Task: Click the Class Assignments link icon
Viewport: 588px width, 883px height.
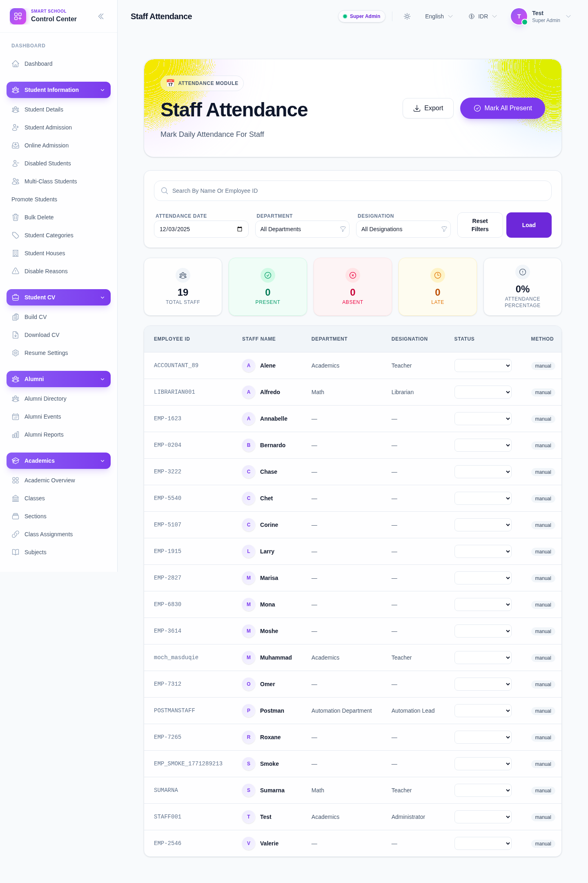Action: tap(16, 534)
